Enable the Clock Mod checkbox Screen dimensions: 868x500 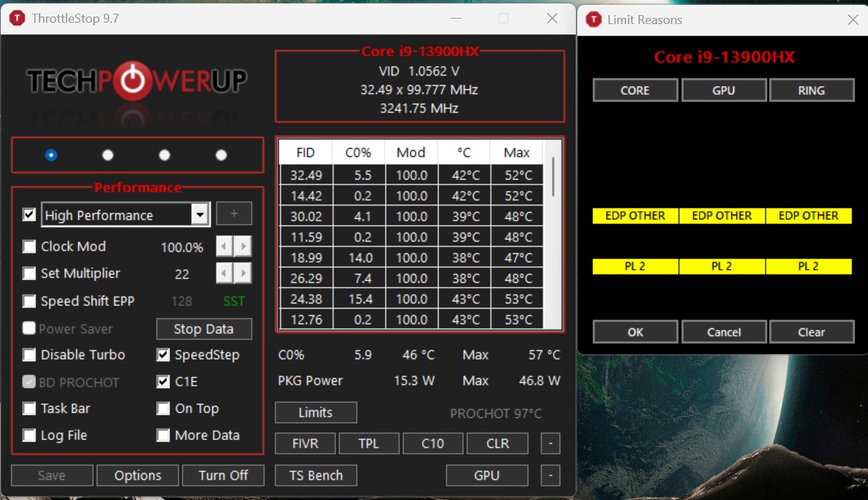(29, 246)
